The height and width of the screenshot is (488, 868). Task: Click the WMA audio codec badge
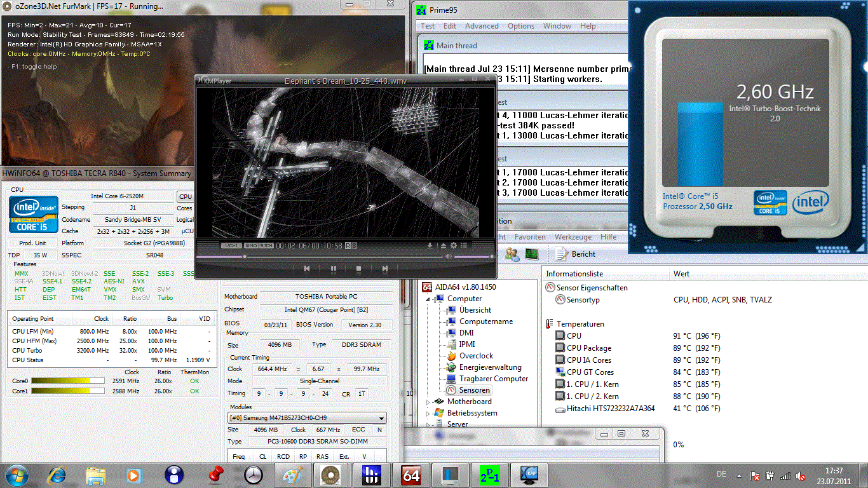pyautogui.click(x=250, y=245)
